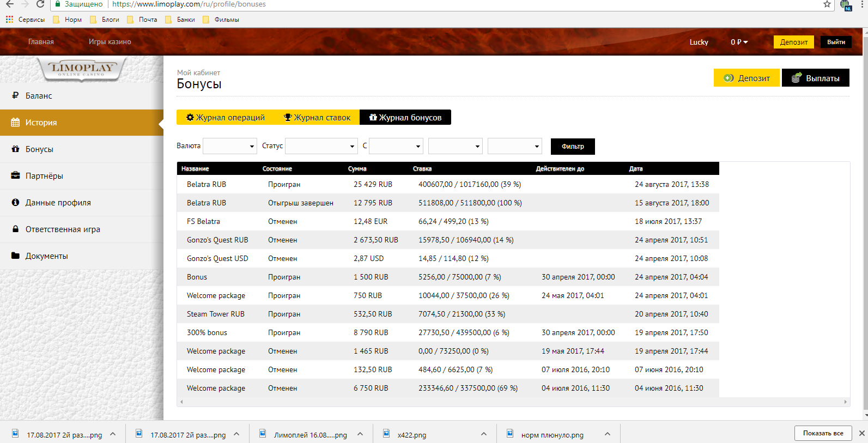Open the Сервисы apps grid icon
This screenshot has height=443, width=868.
(x=9, y=19)
